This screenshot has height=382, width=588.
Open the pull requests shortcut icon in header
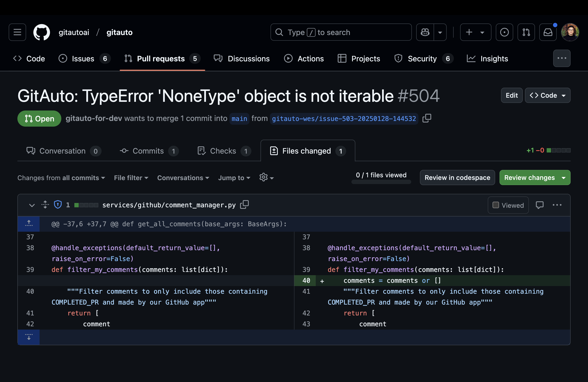click(526, 32)
